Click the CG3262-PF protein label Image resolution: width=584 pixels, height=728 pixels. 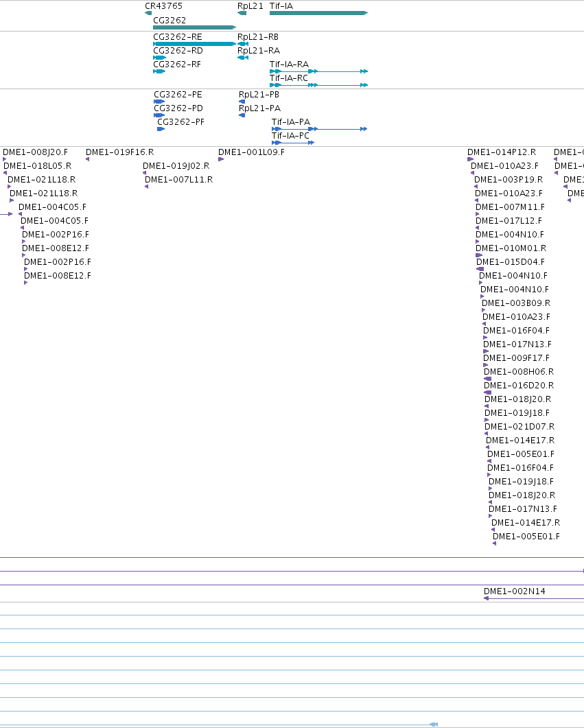(x=180, y=121)
